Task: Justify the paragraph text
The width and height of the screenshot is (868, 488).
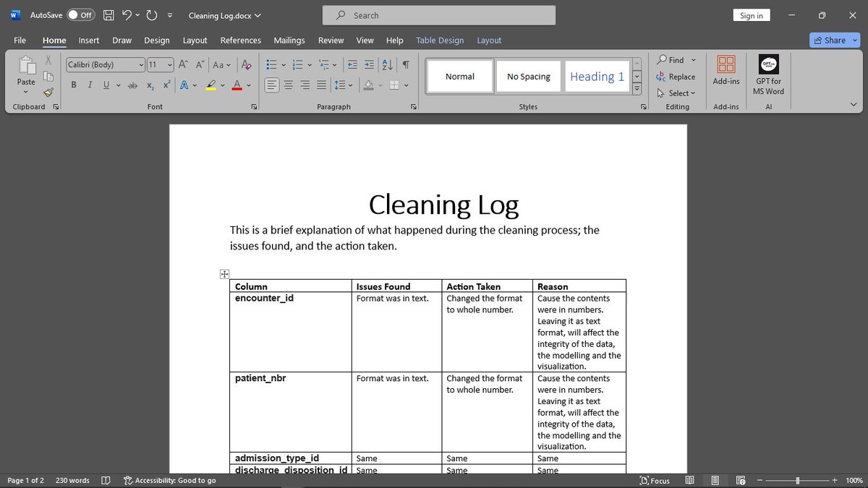Action: [320, 85]
